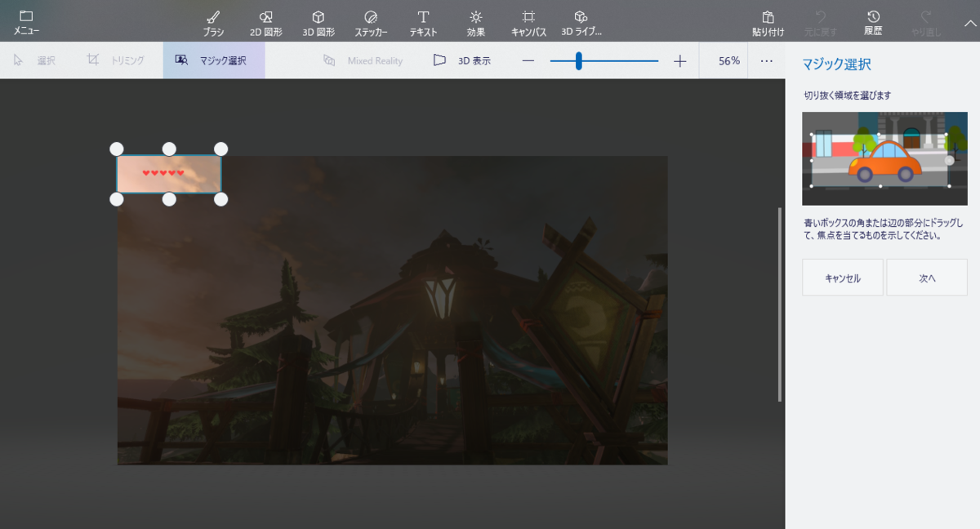Open the 3D 図形 shapes tool
Viewport: 980px width, 529px height.
tap(318, 22)
